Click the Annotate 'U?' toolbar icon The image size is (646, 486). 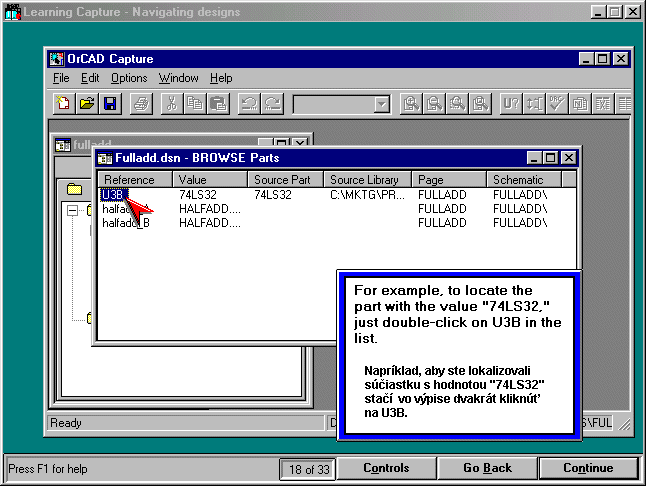point(510,103)
